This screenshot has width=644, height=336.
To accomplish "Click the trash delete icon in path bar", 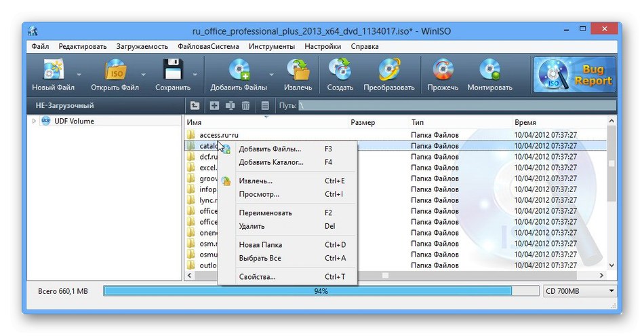I will 245,106.
